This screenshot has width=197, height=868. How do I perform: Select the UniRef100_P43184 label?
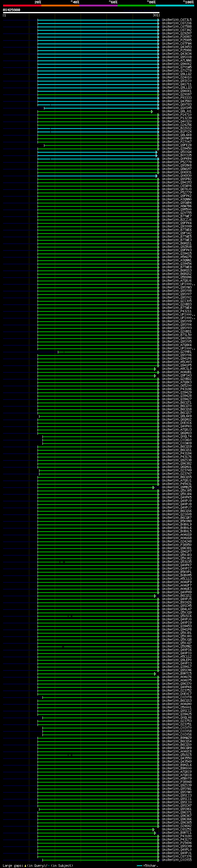(177, 453)
